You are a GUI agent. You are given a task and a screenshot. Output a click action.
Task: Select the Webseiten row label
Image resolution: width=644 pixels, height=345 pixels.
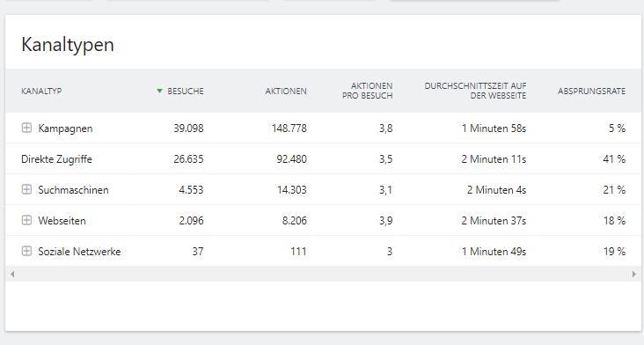62,221
